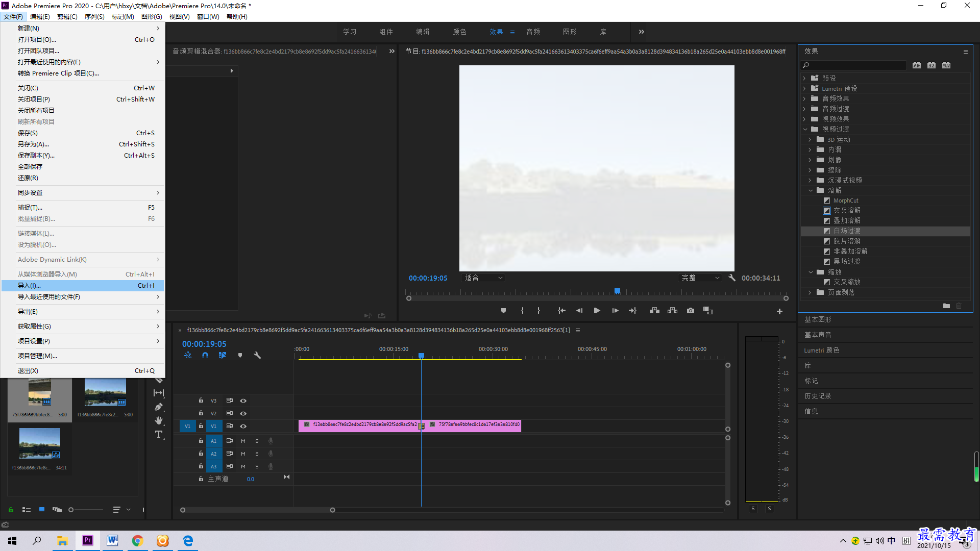Choose 保存(S) from File menu
Screen dimensions: 980x551
[x=83, y=133]
